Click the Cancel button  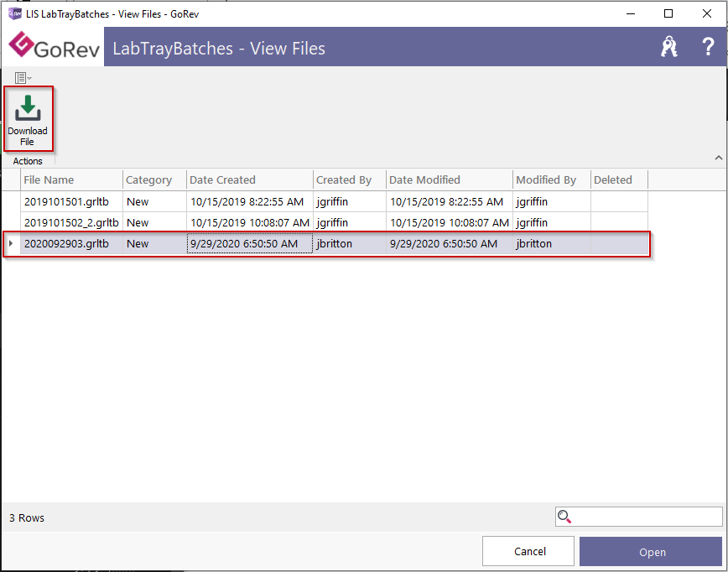528,551
